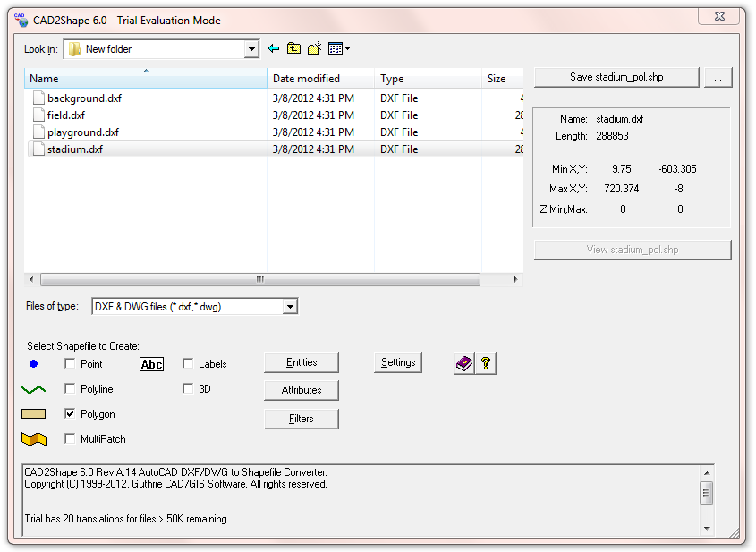Click the field.dxf file icon
This screenshot has height=552, width=756.
tap(38, 115)
